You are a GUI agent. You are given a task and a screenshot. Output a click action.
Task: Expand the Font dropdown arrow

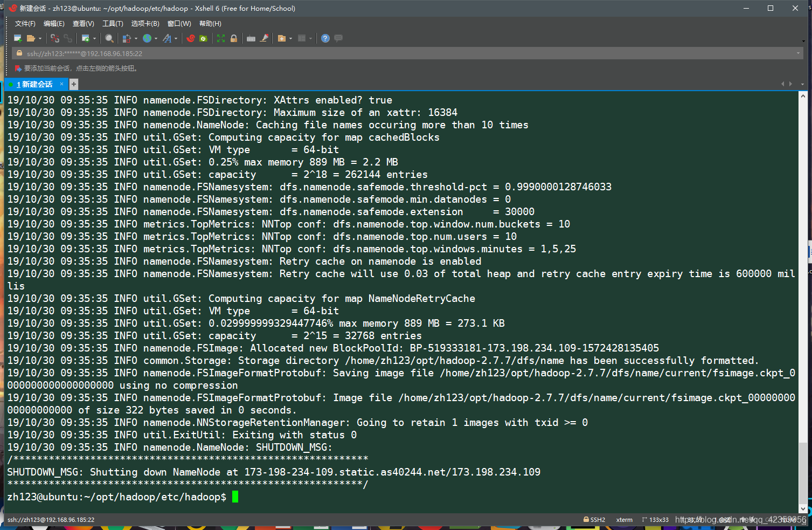pyautogui.click(x=176, y=38)
